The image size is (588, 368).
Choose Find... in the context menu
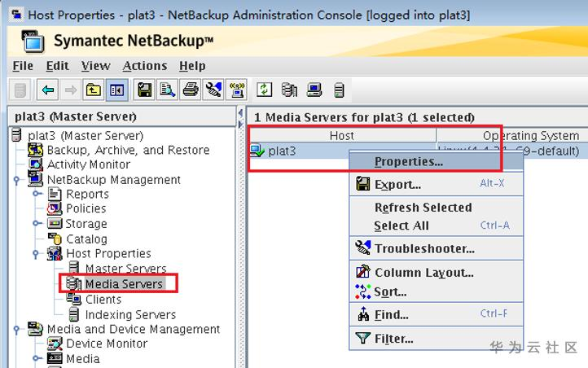point(437,315)
